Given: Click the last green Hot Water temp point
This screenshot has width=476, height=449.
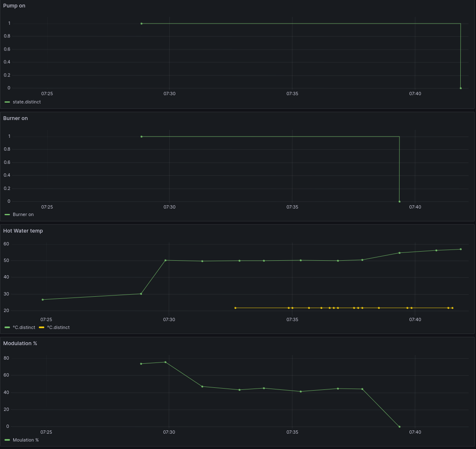Looking at the screenshot, I should point(461,249).
